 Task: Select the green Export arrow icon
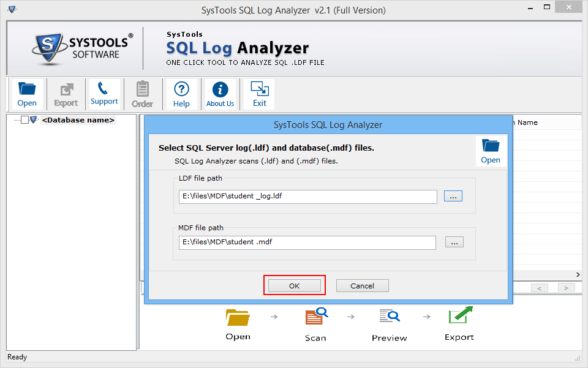coord(459,315)
